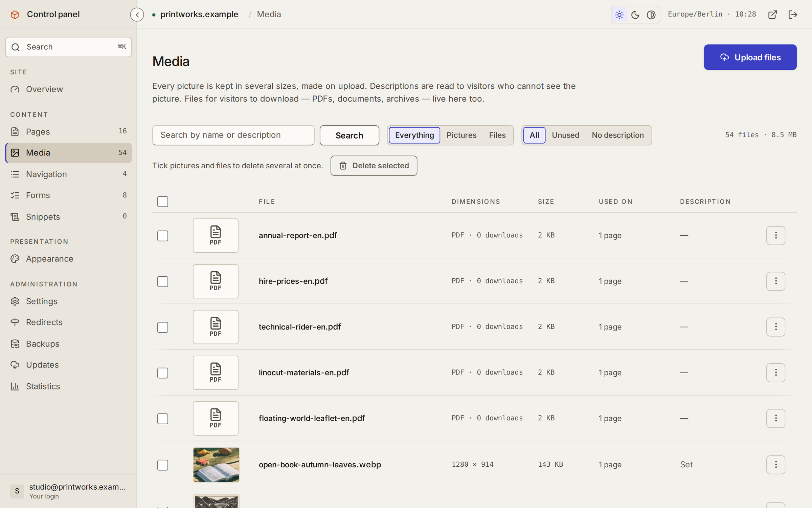Screen dimensions: 812x508
Task: Open Settings under Administration
Action: click(69, 301)
